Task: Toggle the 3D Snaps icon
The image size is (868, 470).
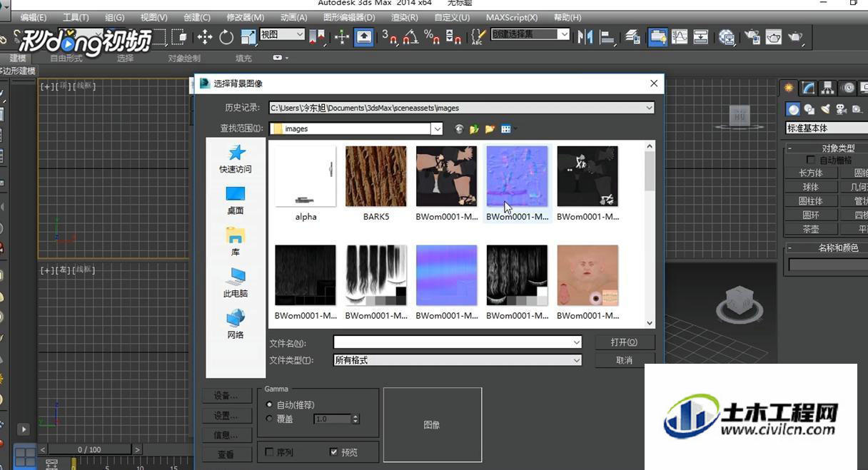Action: click(389, 37)
